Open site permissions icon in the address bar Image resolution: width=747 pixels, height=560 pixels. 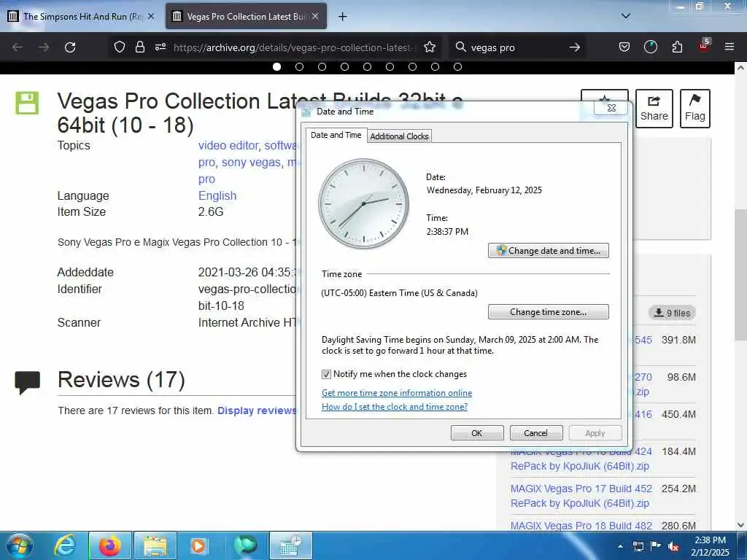(x=160, y=47)
